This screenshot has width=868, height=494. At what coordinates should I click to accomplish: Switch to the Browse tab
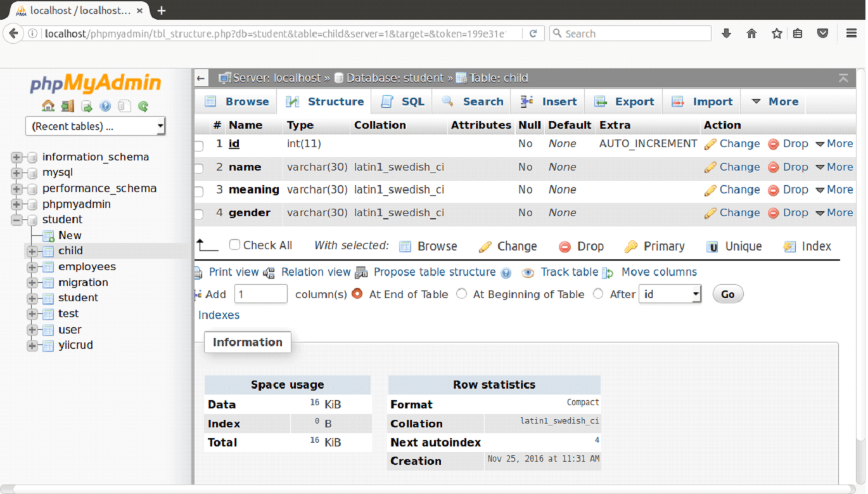pos(238,101)
